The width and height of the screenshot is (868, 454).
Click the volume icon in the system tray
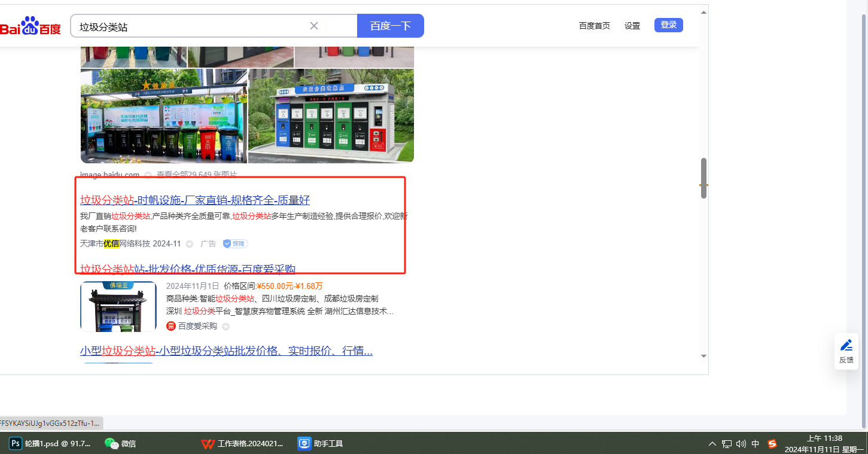(x=741, y=444)
